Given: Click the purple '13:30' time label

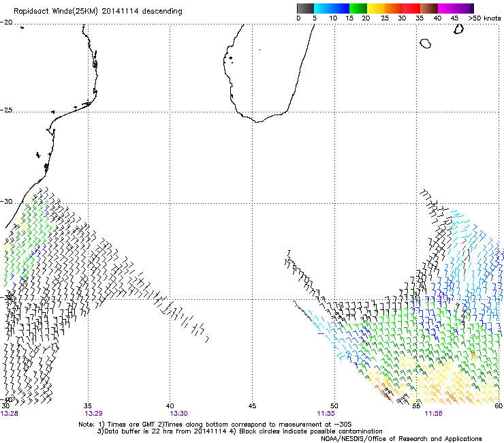Looking at the screenshot, I should point(178,414).
